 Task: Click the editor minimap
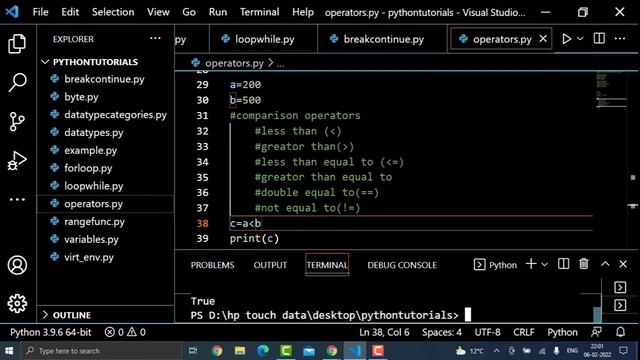610,91
